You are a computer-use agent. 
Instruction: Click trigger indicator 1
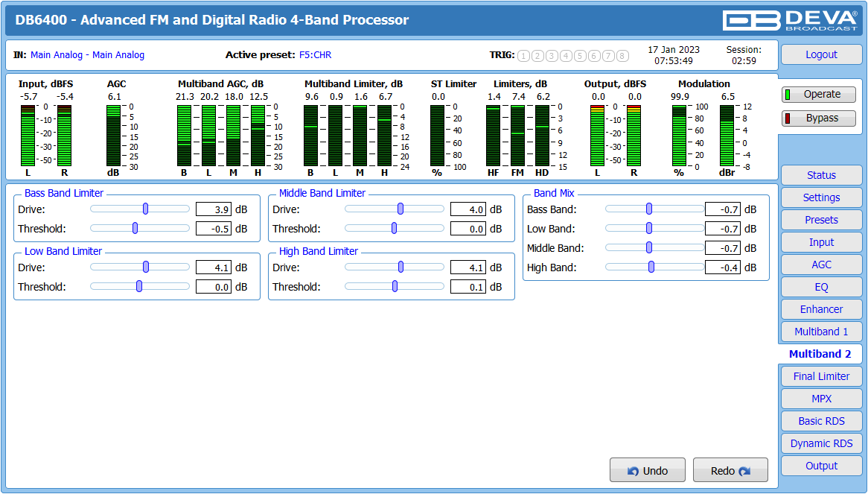(523, 55)
